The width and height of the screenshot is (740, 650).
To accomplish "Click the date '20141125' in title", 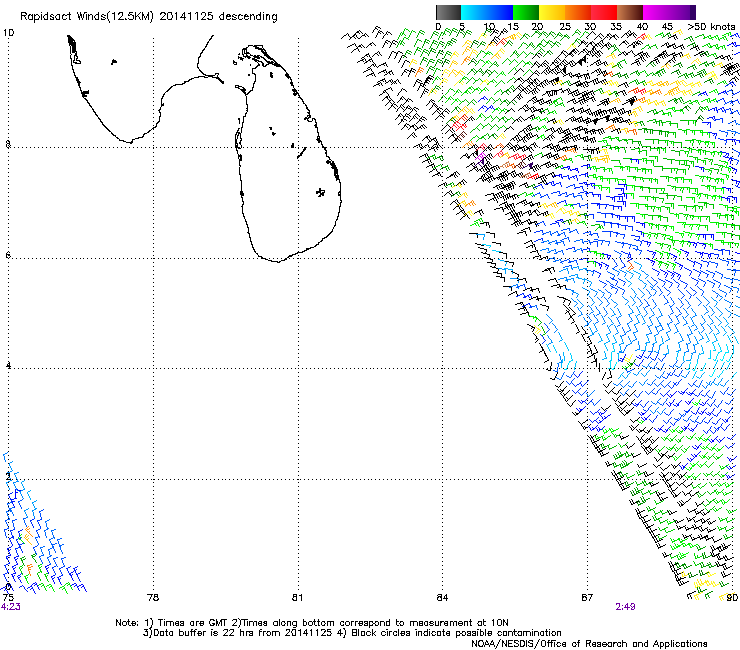I will coord(186,16).
